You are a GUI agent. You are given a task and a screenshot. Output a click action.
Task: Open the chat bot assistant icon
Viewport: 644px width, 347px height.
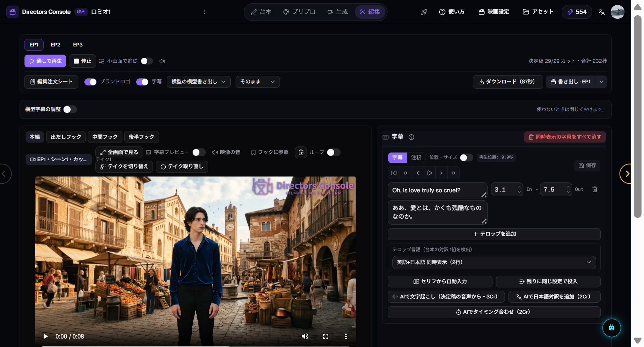611,328
